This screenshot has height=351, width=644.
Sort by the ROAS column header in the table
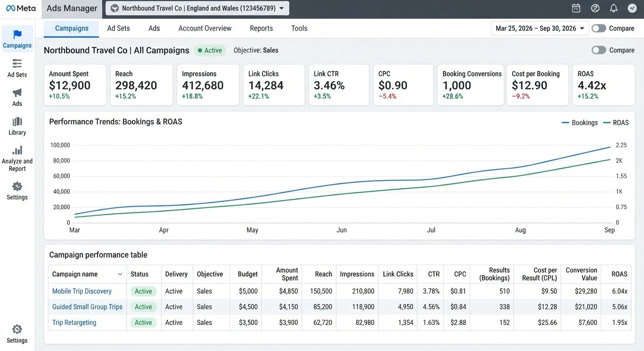coord(619,274)
